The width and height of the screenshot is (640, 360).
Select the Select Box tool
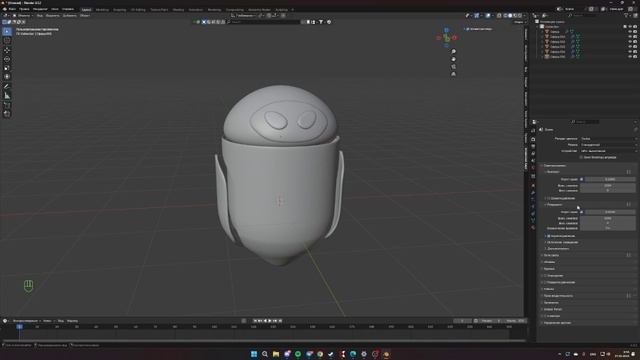pyautogui.click(x=7, y=31)
